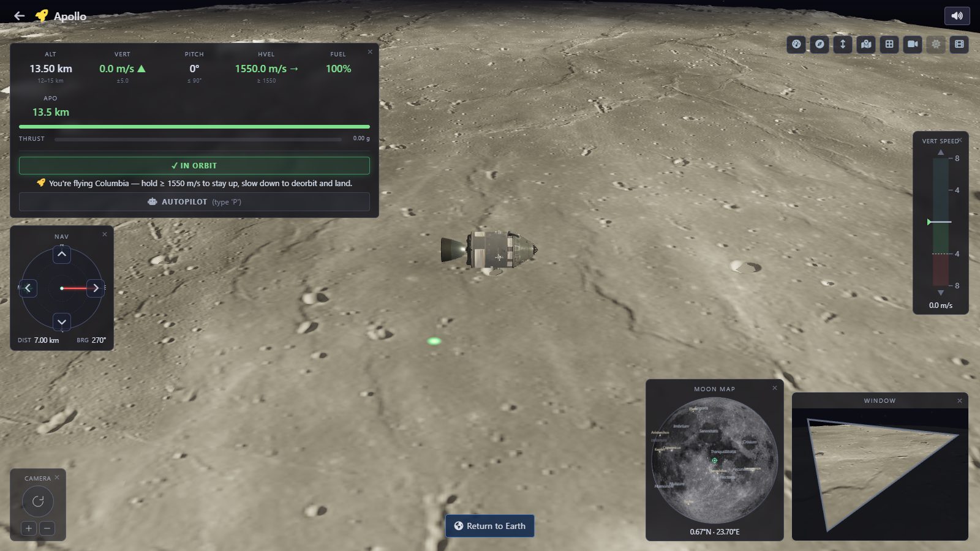Zoom the camera in with plus
Viewport: 980px width, 551px height.
[x=29, y=528]
